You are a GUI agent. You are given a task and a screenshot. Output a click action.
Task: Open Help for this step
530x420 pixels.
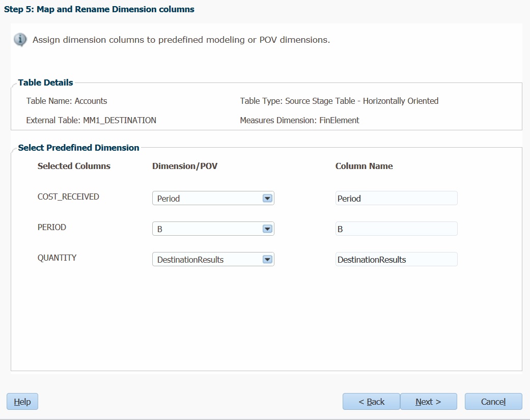(x=22, y=401)
